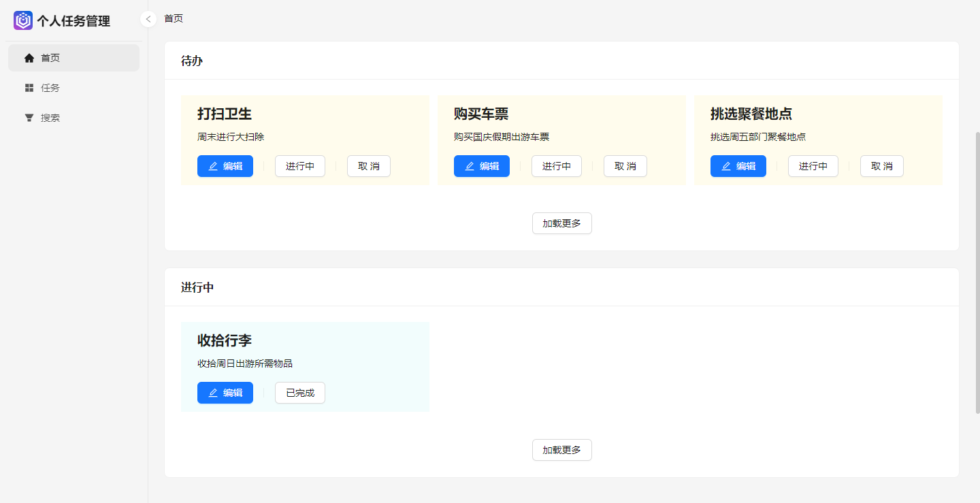Viewport: 980px width, 503px height.
Task: Click the 个人任务管理 app logo icon
Action: 22,20
